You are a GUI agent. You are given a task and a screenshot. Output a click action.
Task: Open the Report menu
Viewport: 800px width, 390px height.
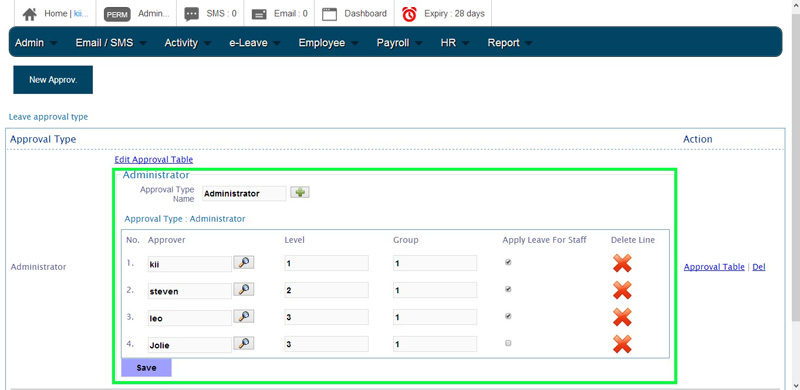[x=510, y=43]
